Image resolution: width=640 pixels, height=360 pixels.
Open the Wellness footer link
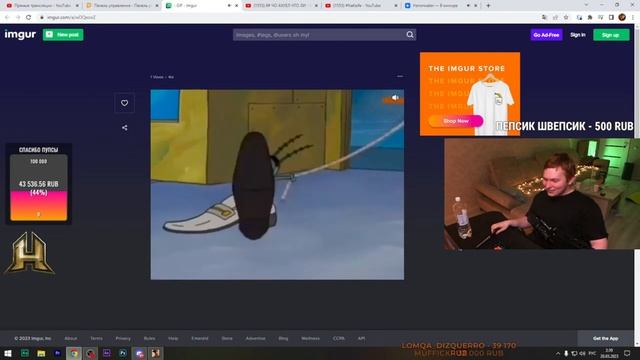[x=310, y=338]
